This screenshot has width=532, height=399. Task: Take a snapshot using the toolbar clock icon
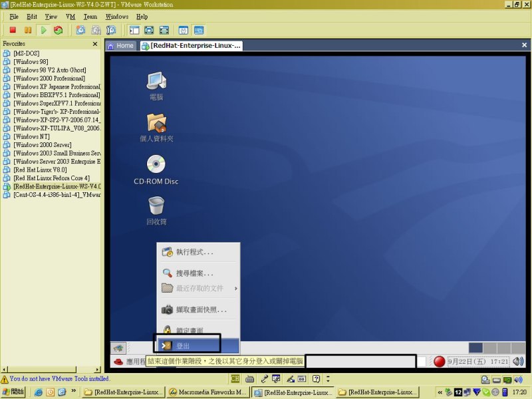[x=80, y=30]
